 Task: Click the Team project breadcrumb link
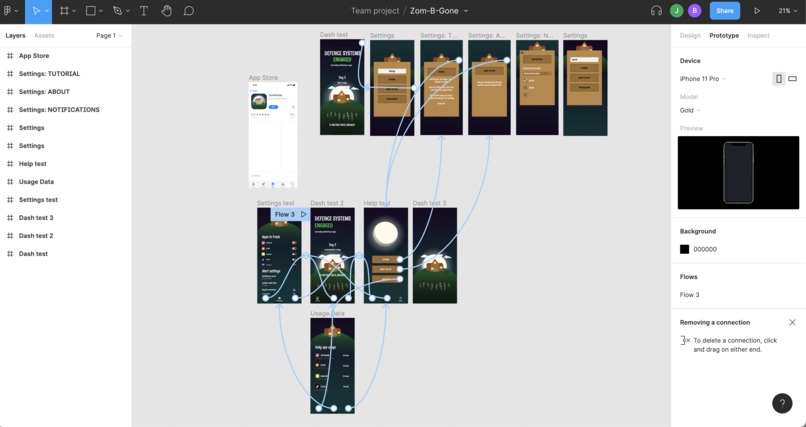pos(375,11)
